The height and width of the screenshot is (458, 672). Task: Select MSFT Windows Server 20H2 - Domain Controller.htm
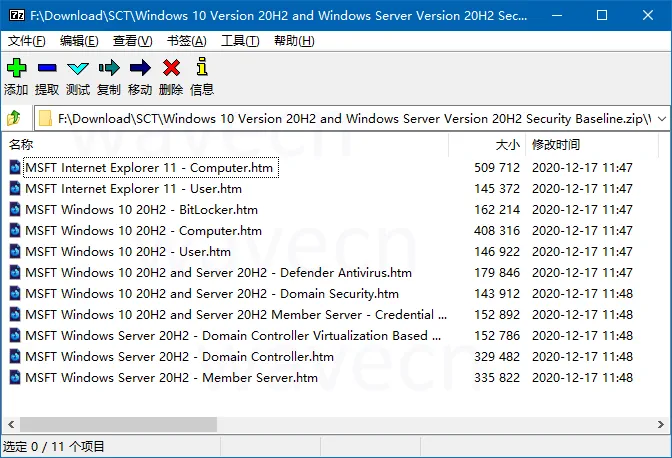[179, 356]
